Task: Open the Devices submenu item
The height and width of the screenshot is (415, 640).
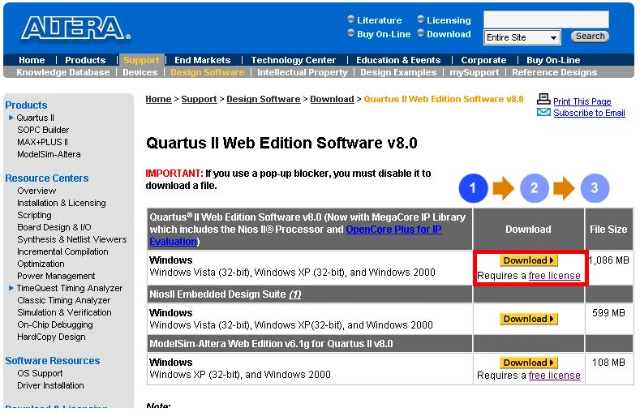Action: 140,72
